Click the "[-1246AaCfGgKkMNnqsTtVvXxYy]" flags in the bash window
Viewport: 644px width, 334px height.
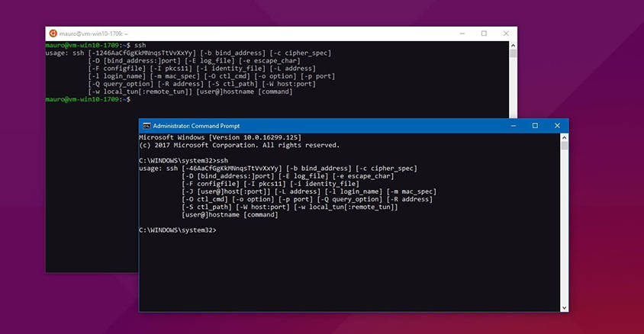(x=142, y=53)
